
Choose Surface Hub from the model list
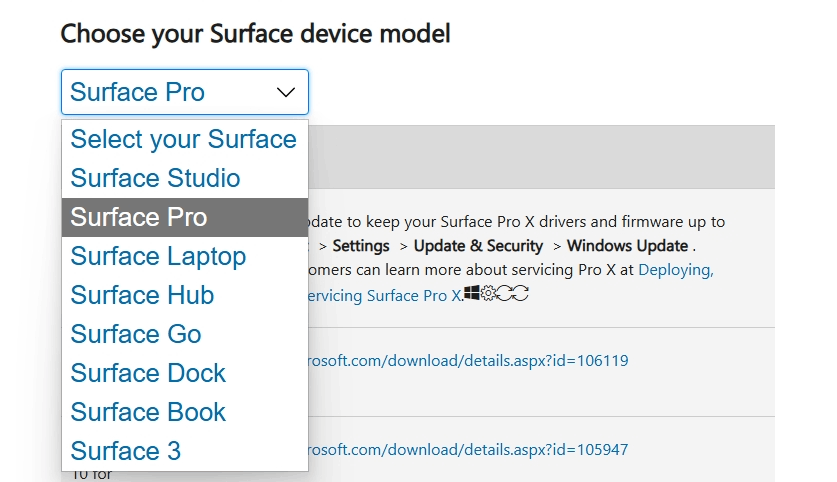point(143,295)
